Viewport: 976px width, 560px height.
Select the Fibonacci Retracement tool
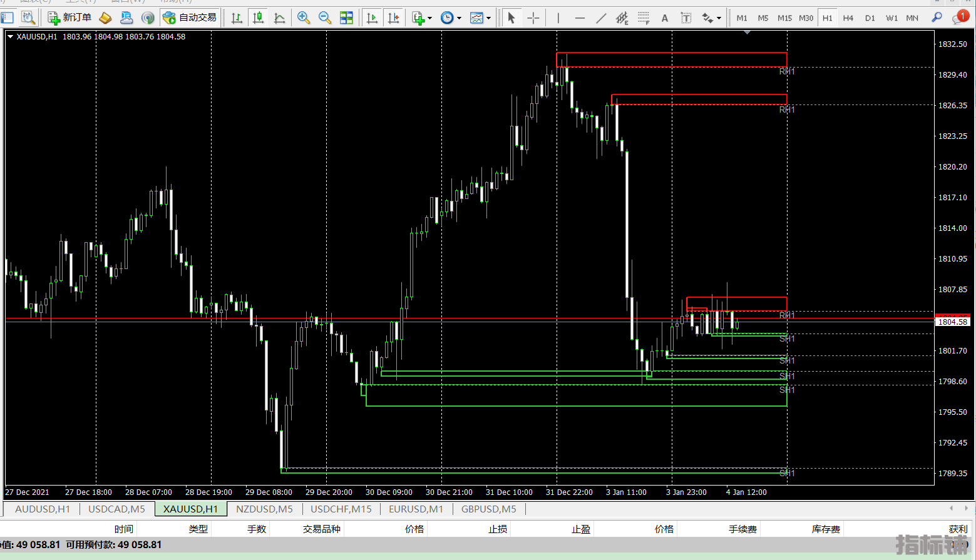[x=643, y=18]
